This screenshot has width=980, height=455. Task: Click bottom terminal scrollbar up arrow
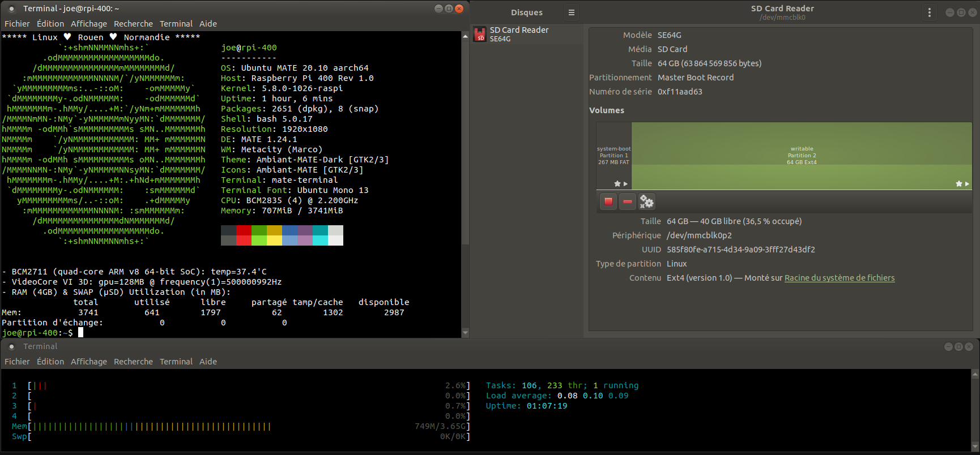975,374
